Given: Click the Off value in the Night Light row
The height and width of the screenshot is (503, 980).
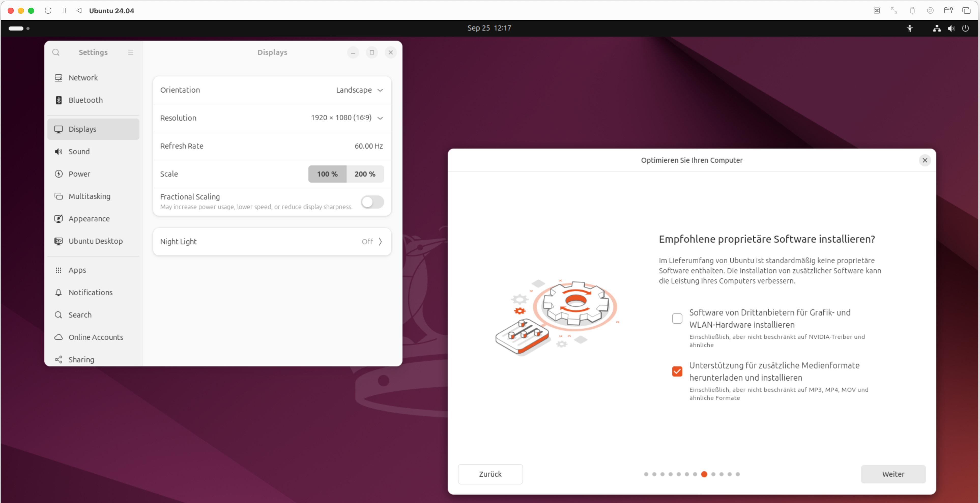Looking at the screenshot, I should 367,242.
